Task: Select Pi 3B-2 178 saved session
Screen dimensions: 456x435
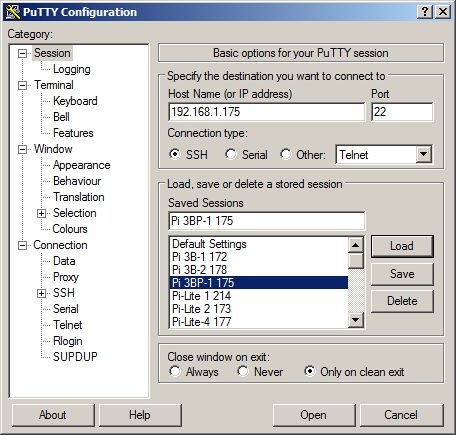Action: [259, 270]
